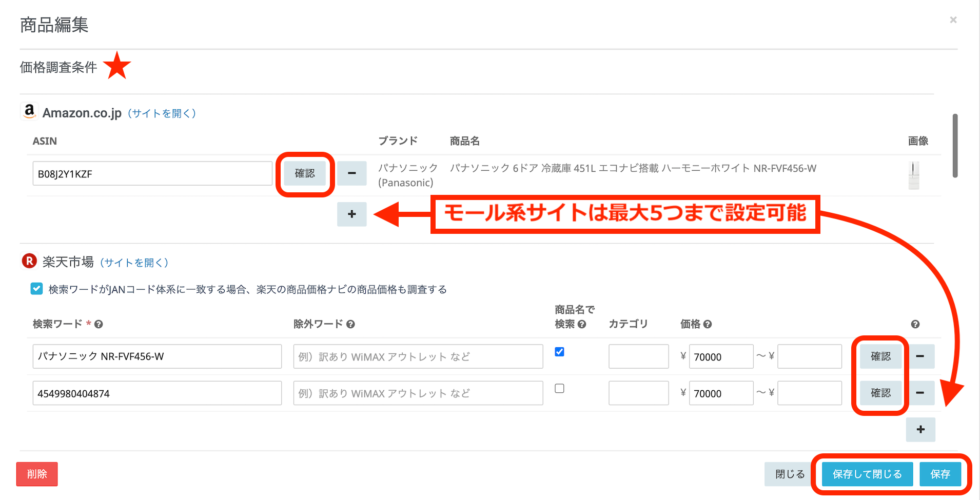Add a new Rakuten search word row

pos(920,429)
